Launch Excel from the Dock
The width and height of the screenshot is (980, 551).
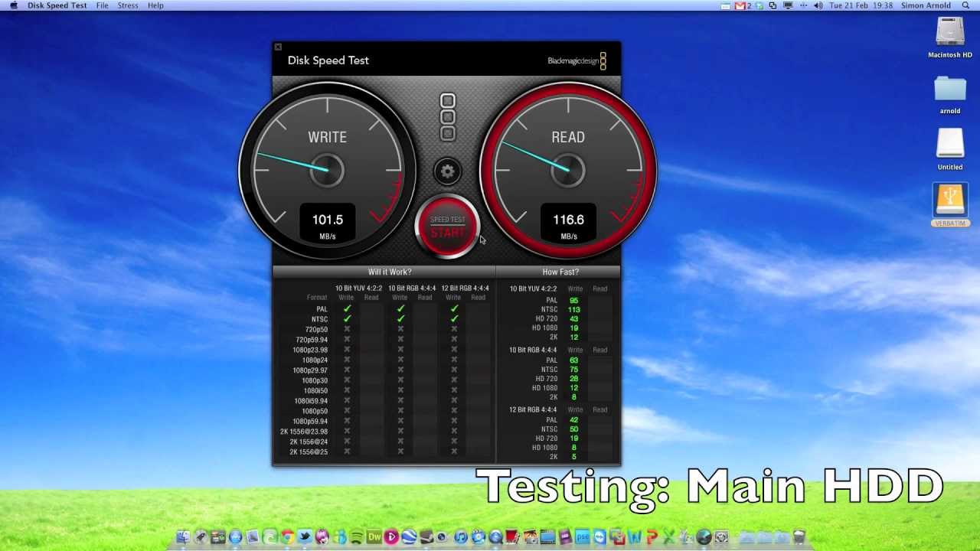tap(668, 537)
